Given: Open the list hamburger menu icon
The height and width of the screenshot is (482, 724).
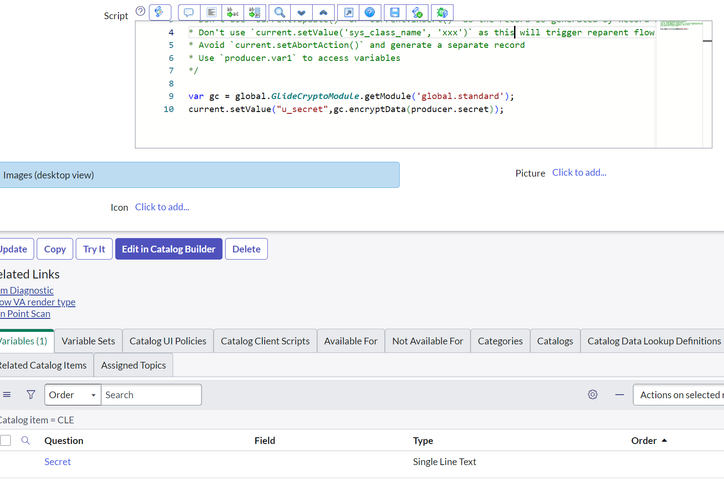Looking at the screenshot, I should 7,395.
